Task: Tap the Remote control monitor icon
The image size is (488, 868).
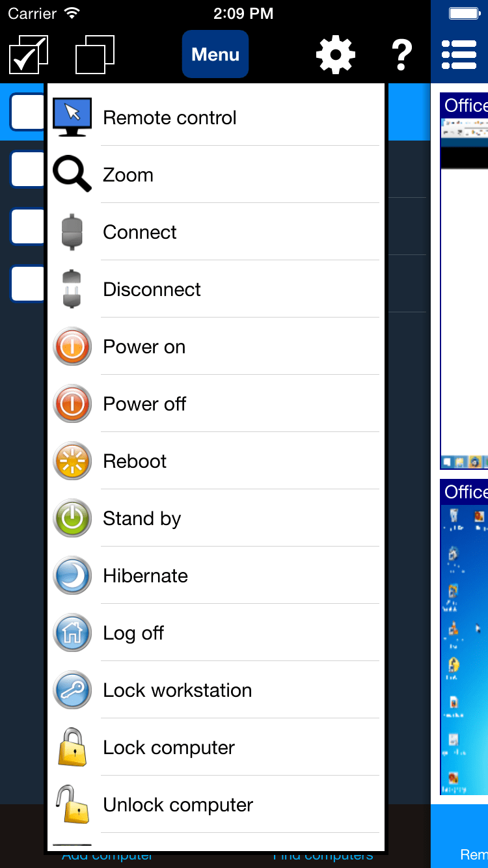Action: click(72, 117)
